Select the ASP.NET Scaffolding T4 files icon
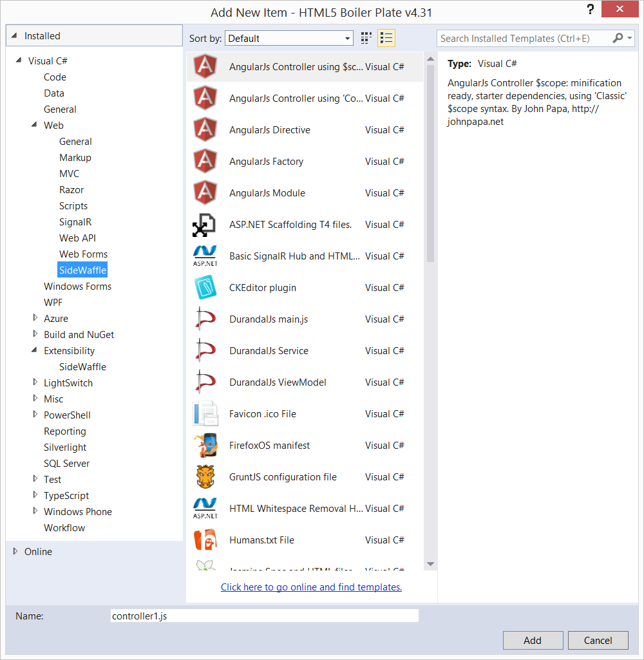644x660 pixels. [204, 225]
